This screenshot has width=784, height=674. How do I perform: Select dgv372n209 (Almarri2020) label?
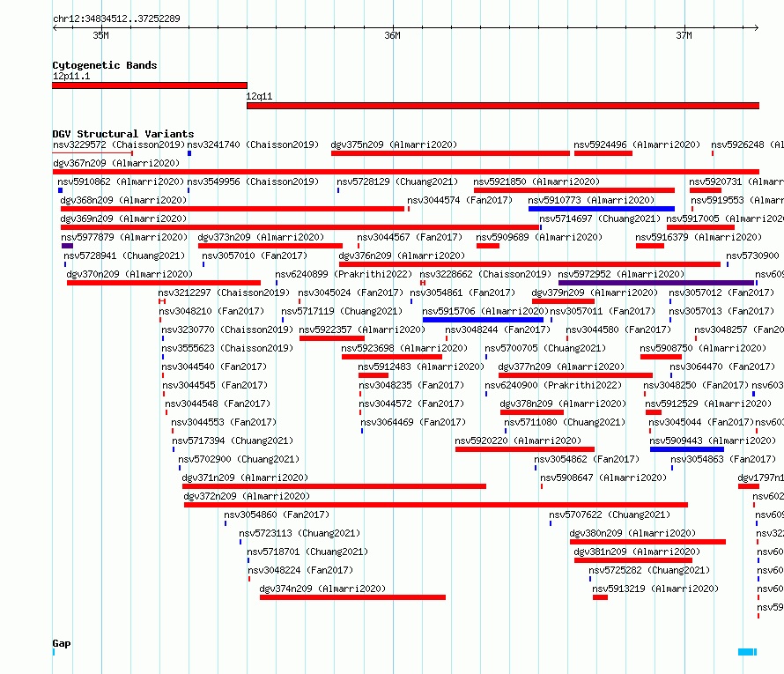tap(247, 496)
